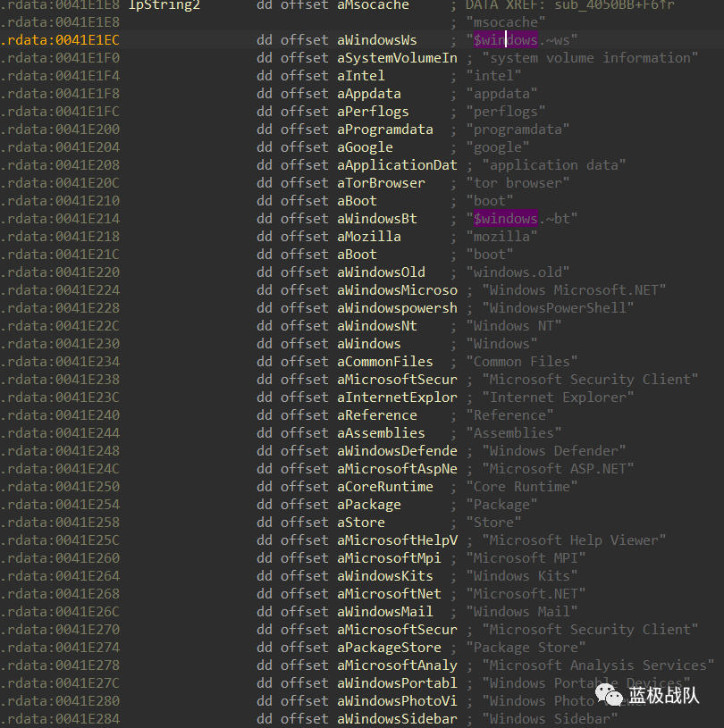Follow the aCommonFiles offset reference
The height and width of the screenshot is (728, 724).
(384, 362)
